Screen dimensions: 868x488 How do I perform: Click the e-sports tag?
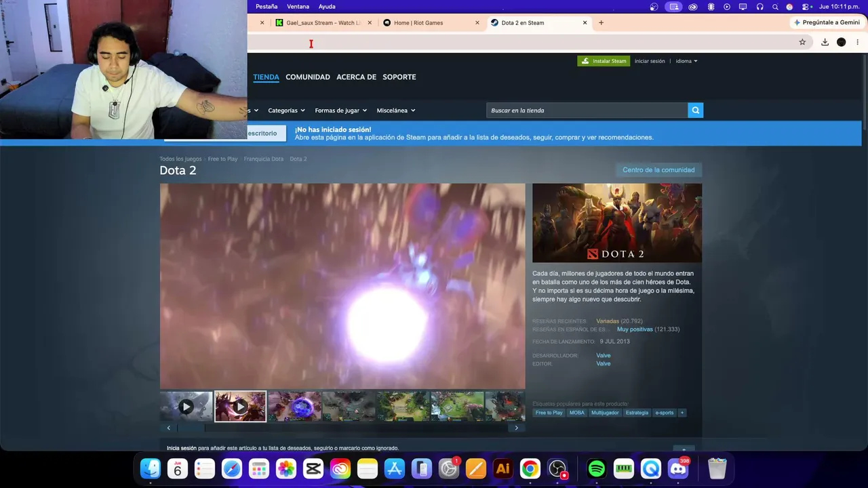665,413
